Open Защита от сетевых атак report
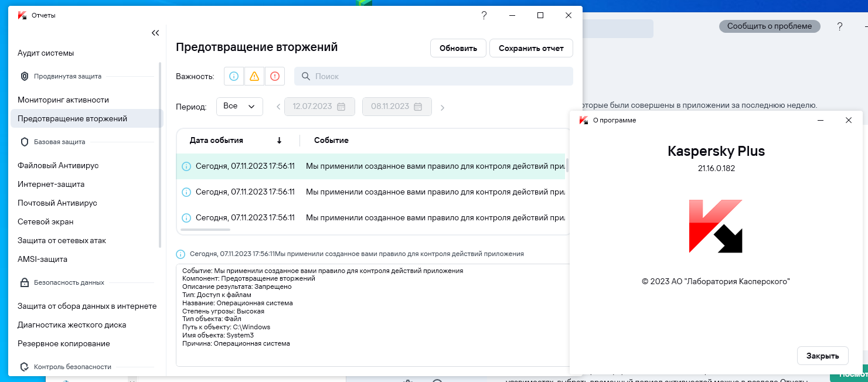Viewport: 868px width, 382px height. (x=62, y=240)
